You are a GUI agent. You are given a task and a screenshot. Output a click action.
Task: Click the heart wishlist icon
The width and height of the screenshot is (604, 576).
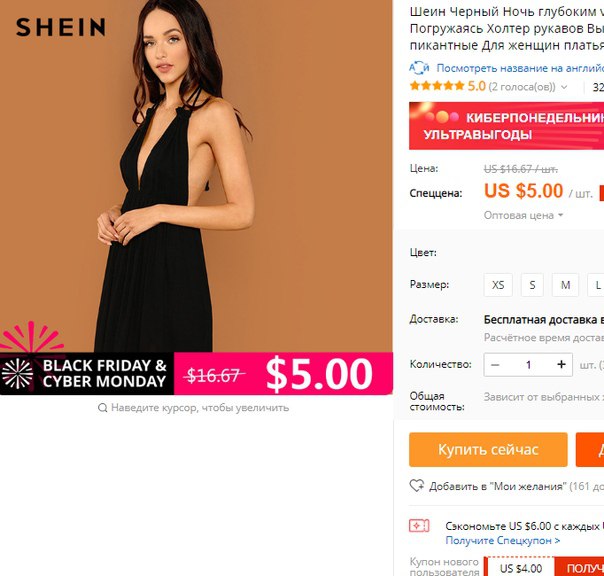click(416, 485)
